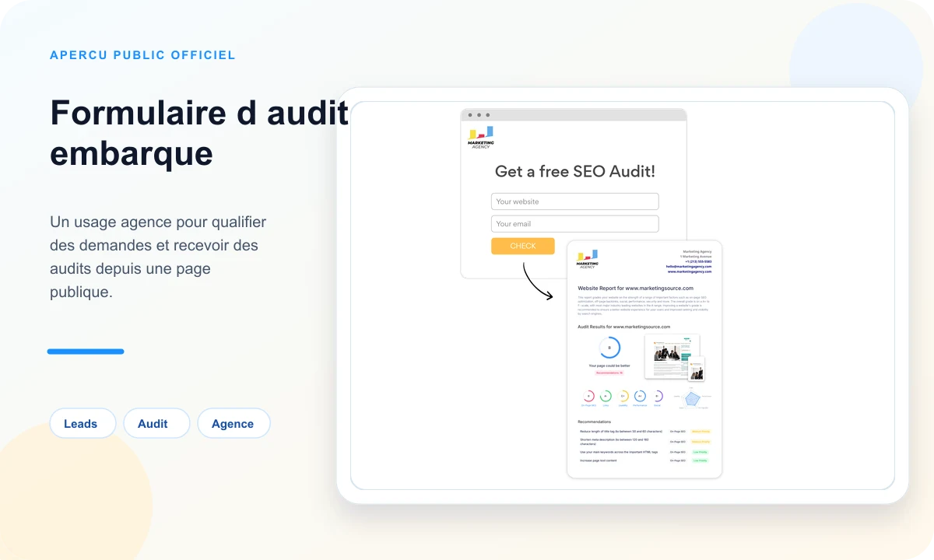934x560 pixels.
Task: Click the "Shorten meta description" recommendation
Action: pyautogui.click(x=616, y=441)
